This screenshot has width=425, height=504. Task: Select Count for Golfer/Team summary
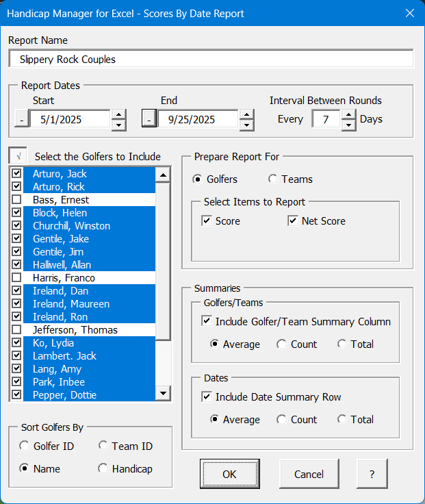point(281,344)
